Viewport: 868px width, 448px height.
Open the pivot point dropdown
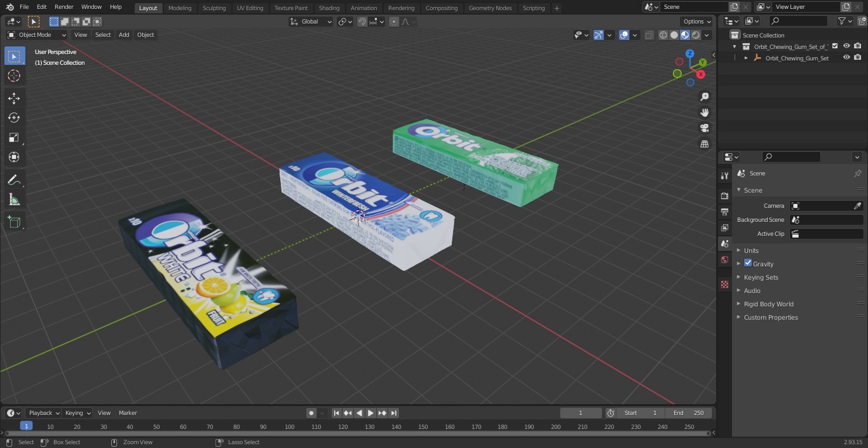pos(345,22)
